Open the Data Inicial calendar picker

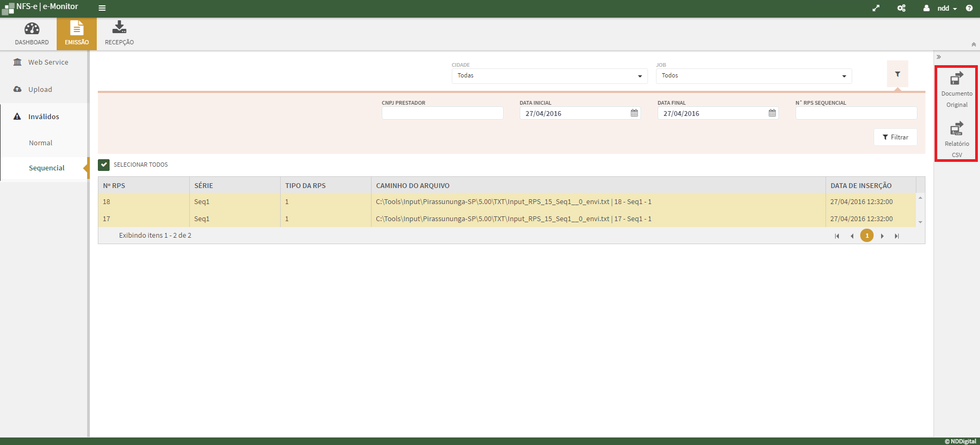[x=634, y=113]
